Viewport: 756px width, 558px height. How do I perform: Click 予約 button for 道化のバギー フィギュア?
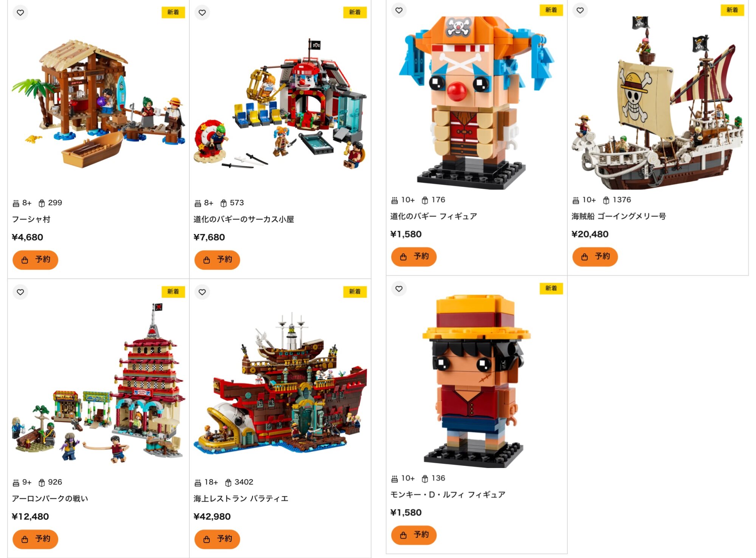pos(414,257)
